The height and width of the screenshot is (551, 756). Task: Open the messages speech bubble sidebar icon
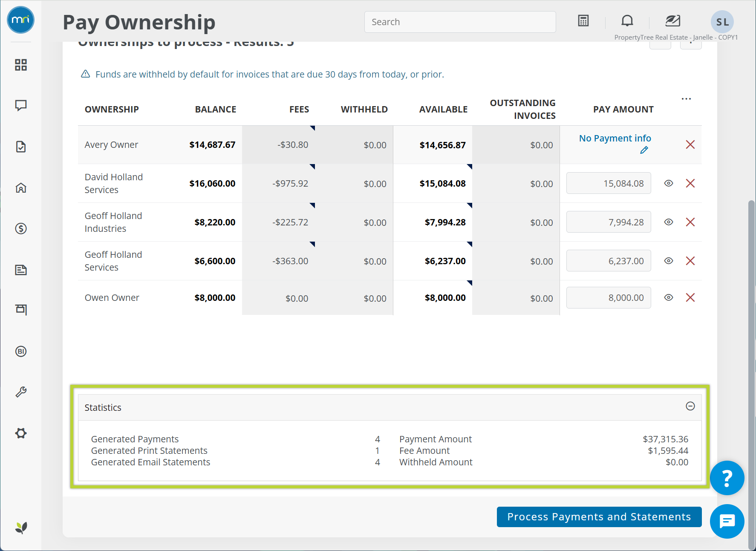click(21, 105)
